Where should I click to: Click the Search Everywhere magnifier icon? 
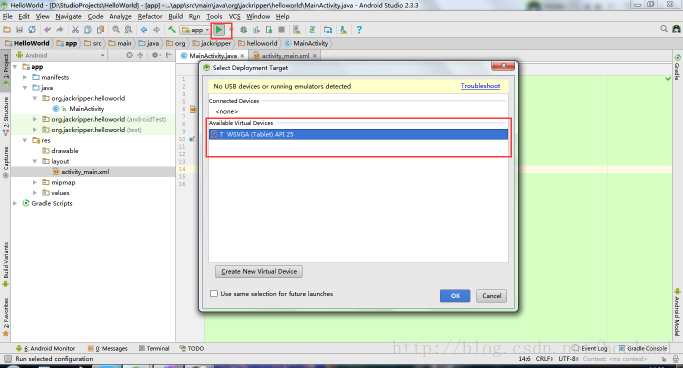pyautogui.click(x=664, y=29)
